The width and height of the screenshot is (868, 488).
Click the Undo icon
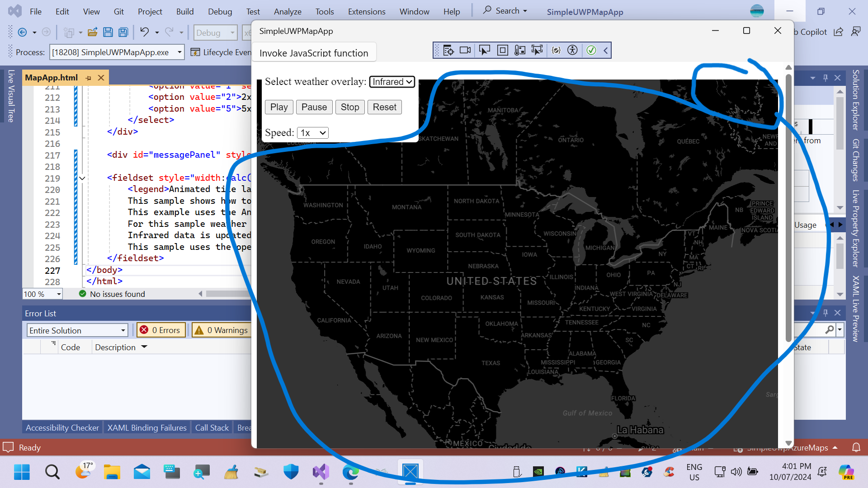point(144,32)
